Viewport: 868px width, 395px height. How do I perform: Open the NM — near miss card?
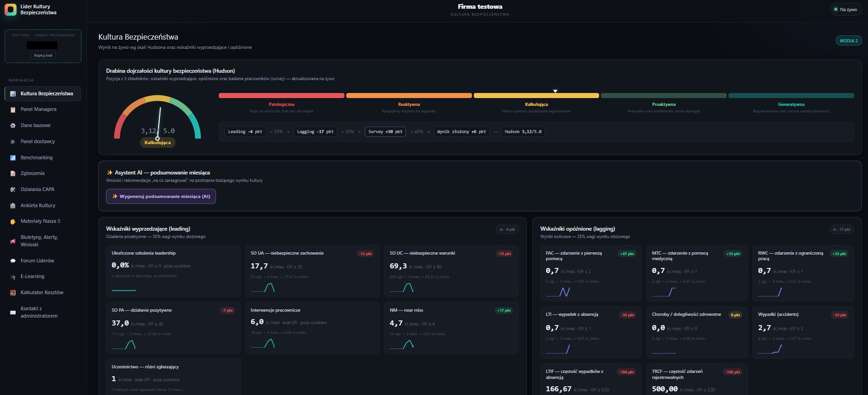451,328
